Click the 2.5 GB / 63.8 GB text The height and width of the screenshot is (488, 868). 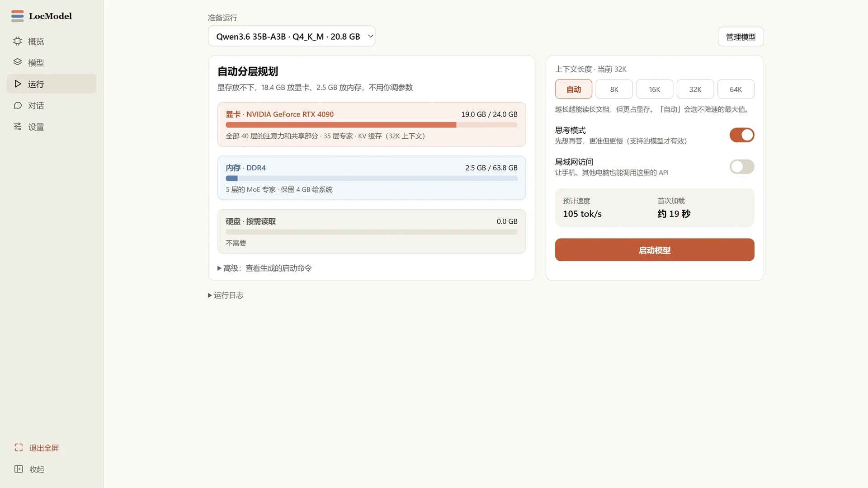coord(491,168)
